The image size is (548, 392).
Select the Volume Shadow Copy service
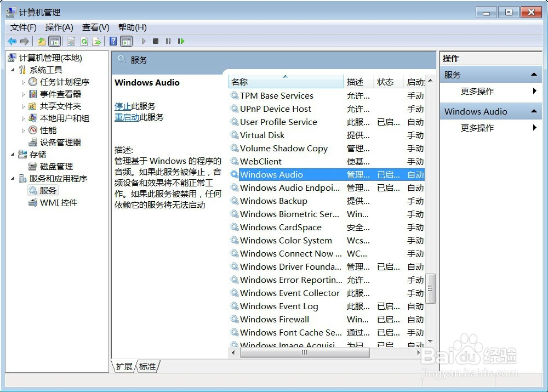327,149
